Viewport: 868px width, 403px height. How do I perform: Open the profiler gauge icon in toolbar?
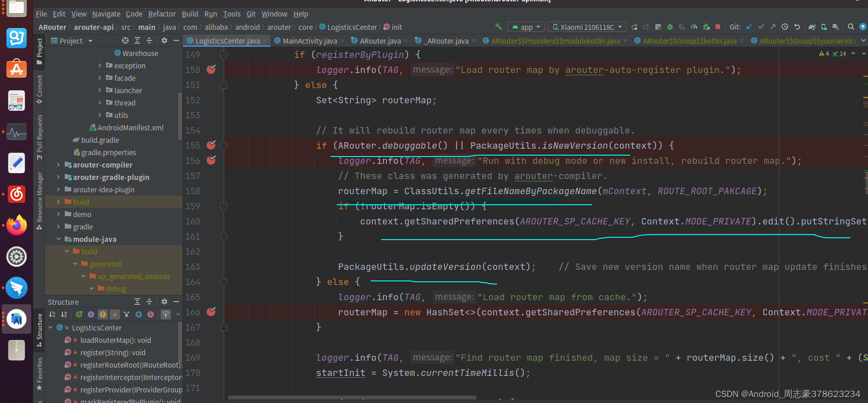click(694, 27)
